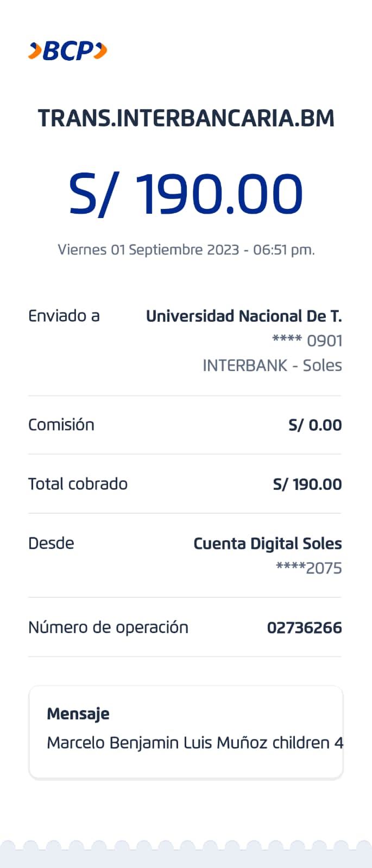Select the S/ 0.00 commission value

(315, 425)
